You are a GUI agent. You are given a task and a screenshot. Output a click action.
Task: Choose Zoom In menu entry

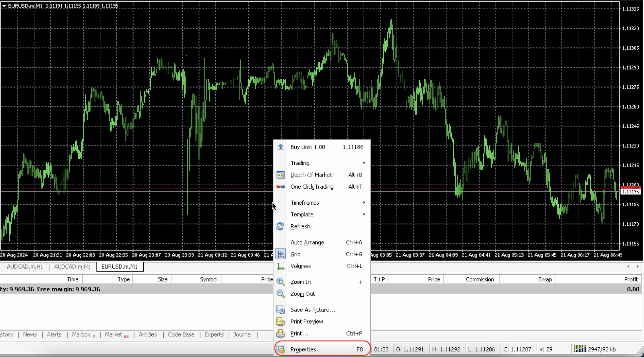(x=322, y=282)
